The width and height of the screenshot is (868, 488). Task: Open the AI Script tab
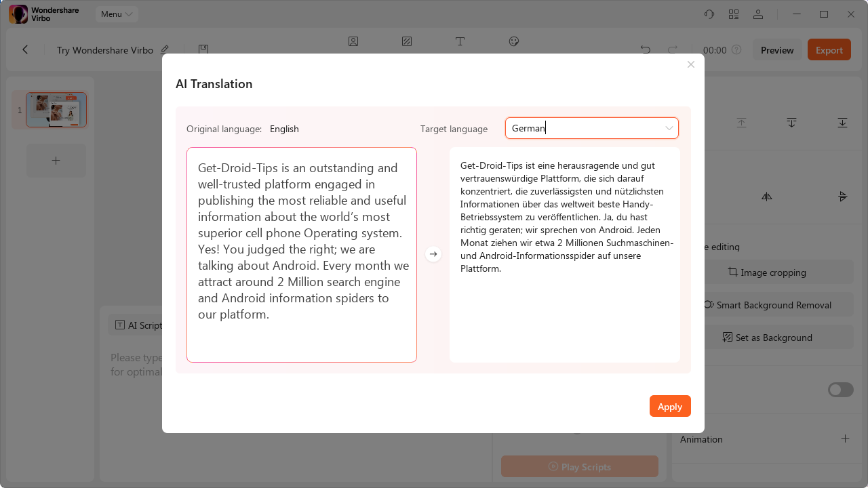139,325
